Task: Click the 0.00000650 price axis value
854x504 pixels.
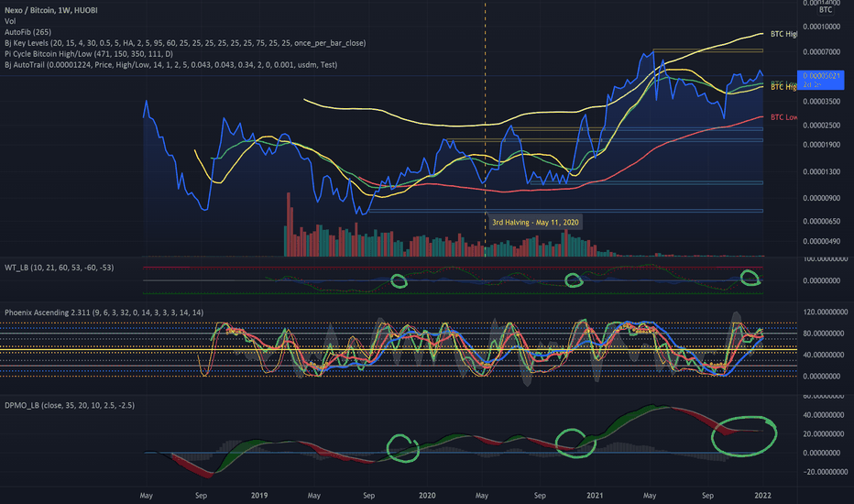Action: pyautogui.click(x=821, y=222)
